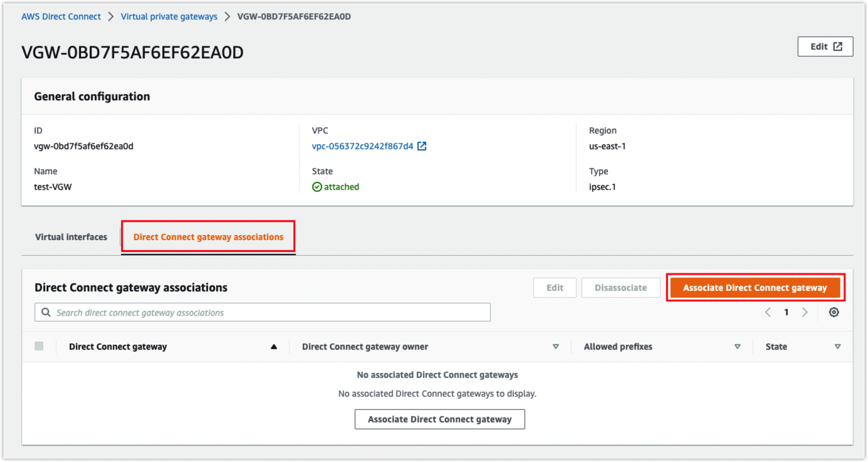Click the green attached status icon
The image size is (868, 462).
tap(317, 187)
